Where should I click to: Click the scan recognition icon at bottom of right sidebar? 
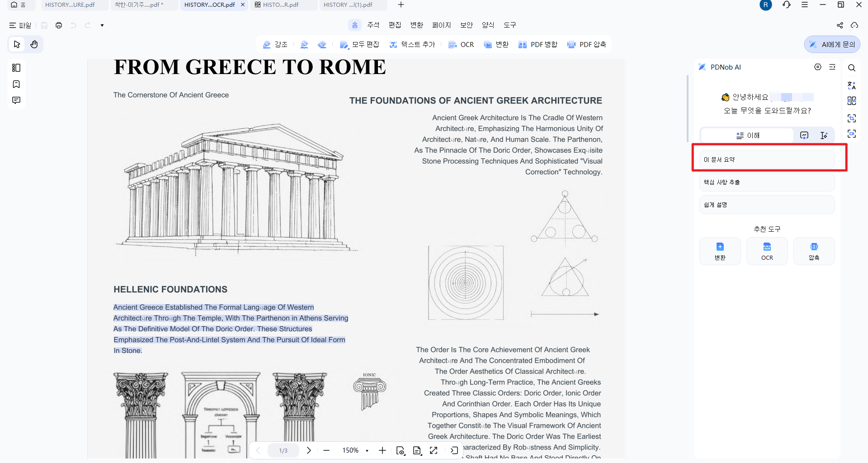coord(852,134)
